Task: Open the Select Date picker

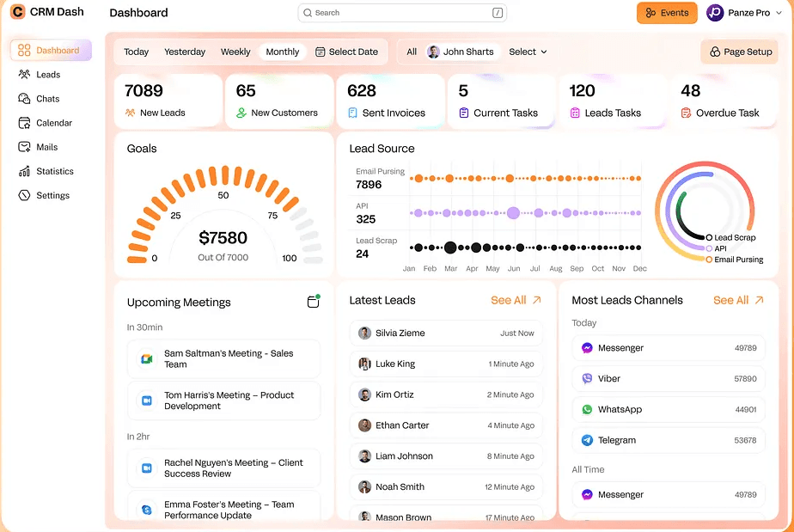Action: [346, 52]
